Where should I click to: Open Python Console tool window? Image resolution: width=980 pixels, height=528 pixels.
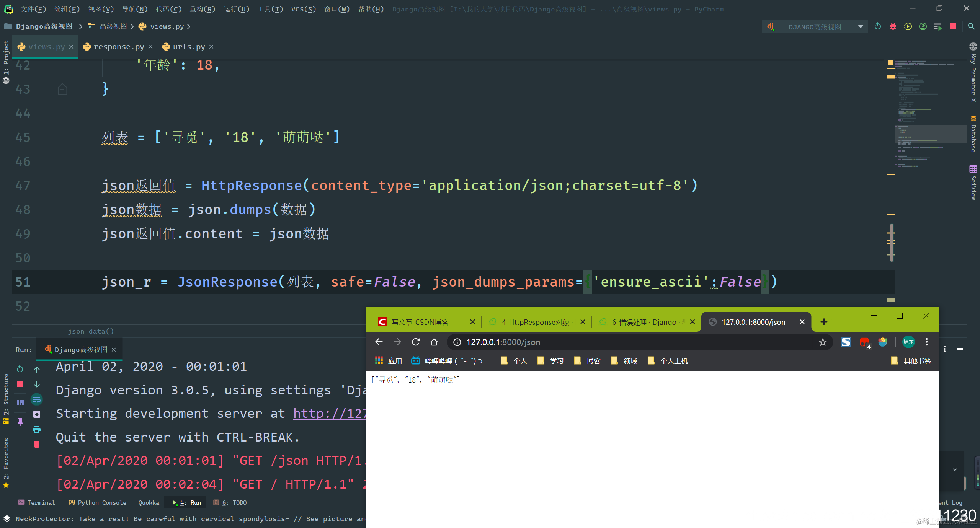97,502
